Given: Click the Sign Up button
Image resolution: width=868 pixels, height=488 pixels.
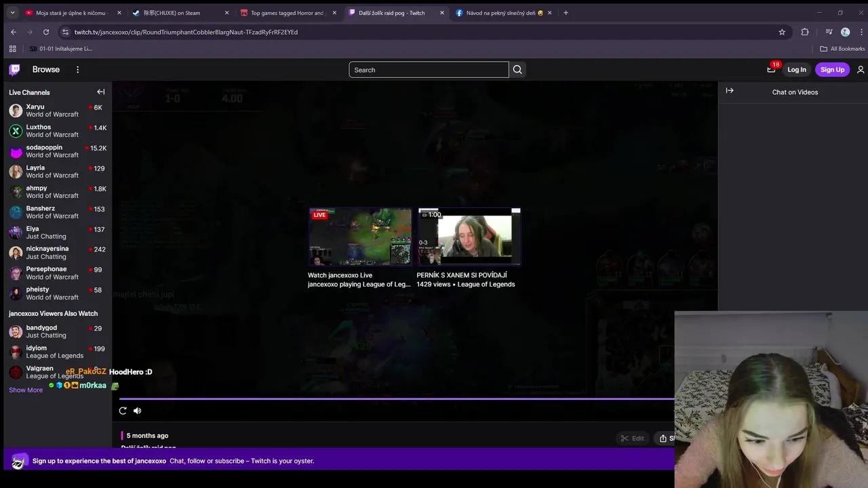Looking at the screenshot, I should (x=832, y=70).
